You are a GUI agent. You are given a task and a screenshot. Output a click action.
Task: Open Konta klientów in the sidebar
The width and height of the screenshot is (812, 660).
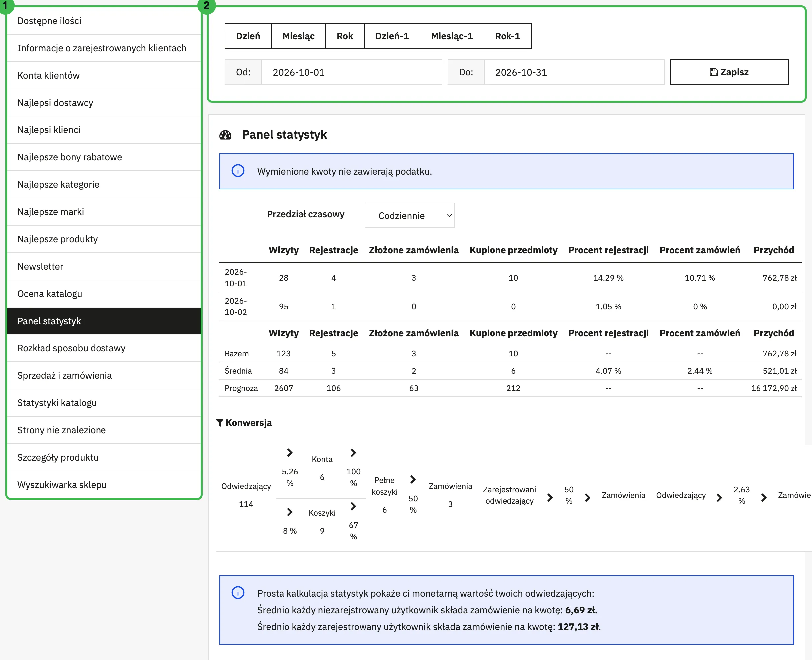pos(104,75)
